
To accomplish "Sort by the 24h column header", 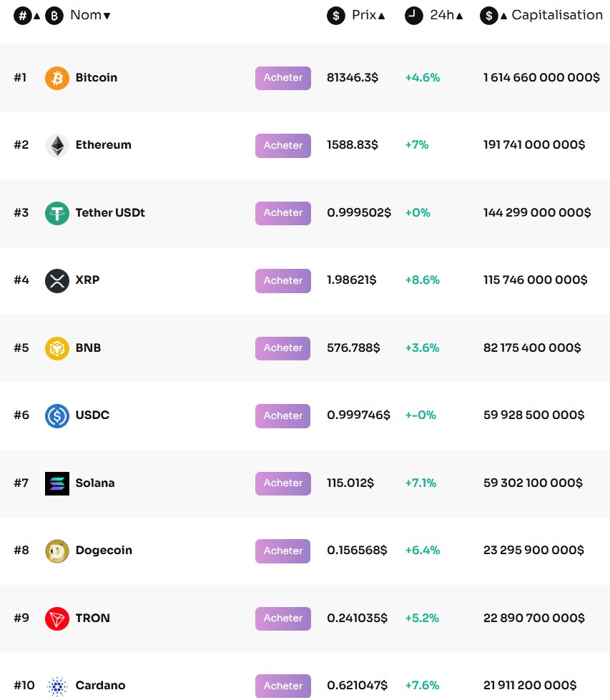I will pos(441,15).
